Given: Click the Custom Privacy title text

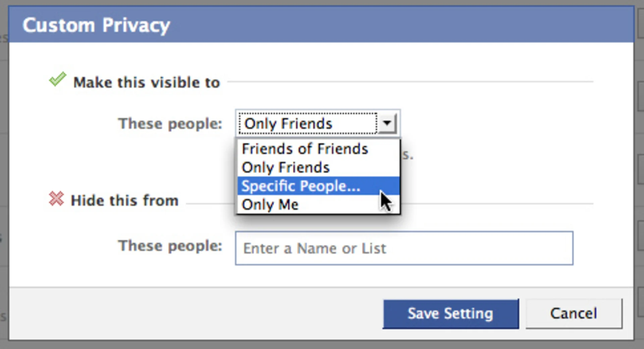Looking at the screenshot, I should 96,25.
